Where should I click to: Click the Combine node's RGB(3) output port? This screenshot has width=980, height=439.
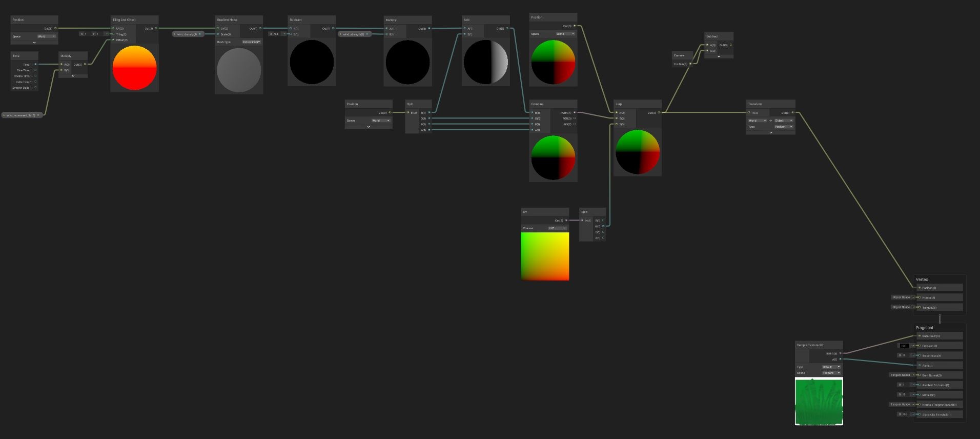pos(575,118)
